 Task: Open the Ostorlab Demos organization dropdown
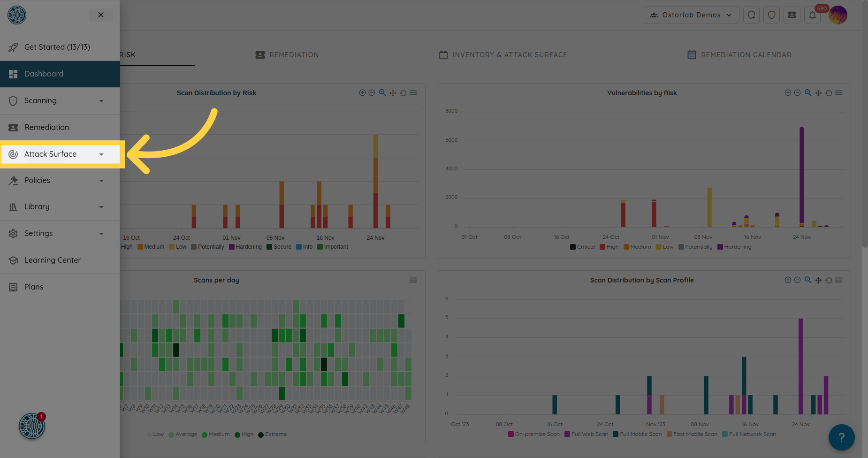(x=691, y=15)
